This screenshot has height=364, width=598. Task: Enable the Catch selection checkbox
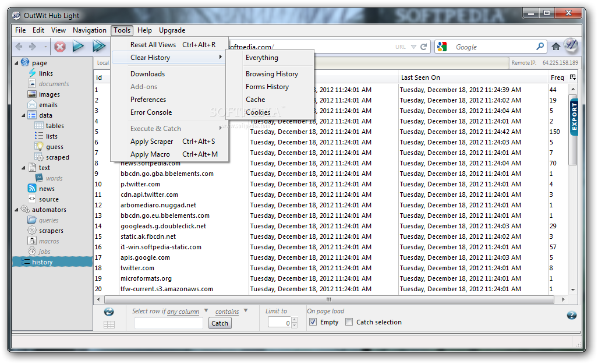tap(349, 321)
